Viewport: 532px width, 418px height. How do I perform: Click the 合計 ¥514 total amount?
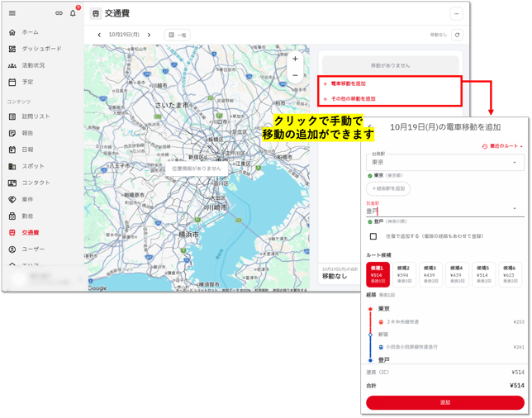click(x=445, y=386)
